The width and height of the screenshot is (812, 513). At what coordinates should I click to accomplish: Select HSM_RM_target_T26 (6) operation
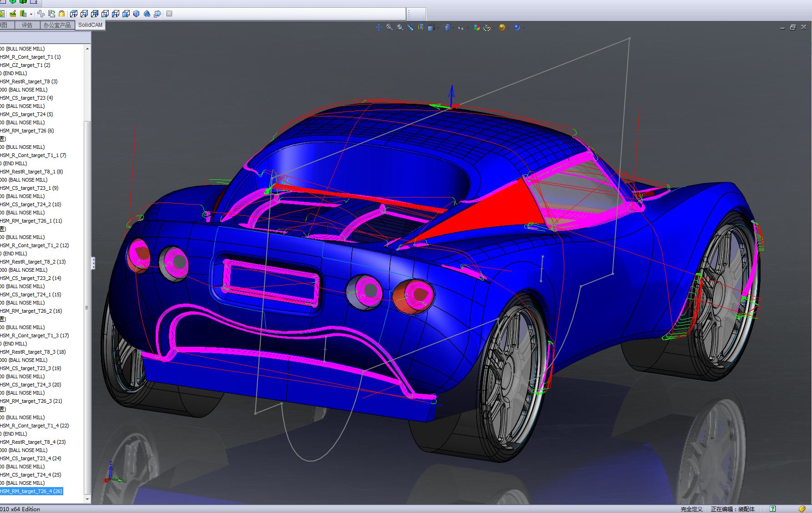tap(27, 131)
